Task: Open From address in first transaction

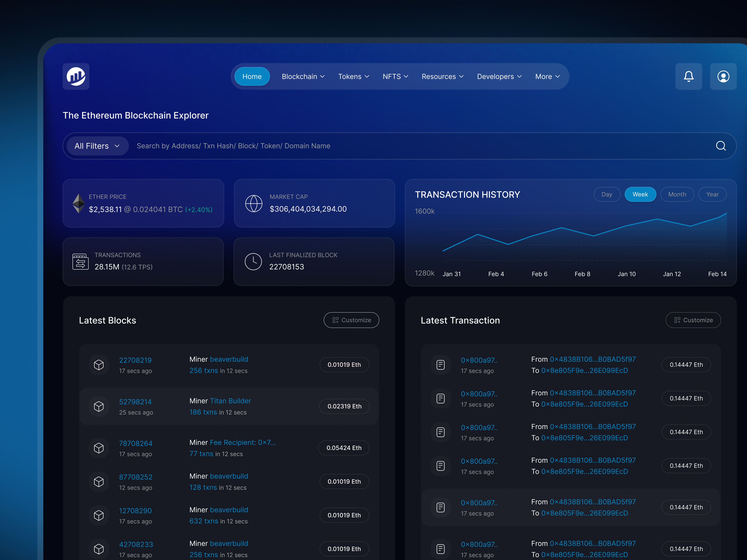Action: [x=593, y=359]
